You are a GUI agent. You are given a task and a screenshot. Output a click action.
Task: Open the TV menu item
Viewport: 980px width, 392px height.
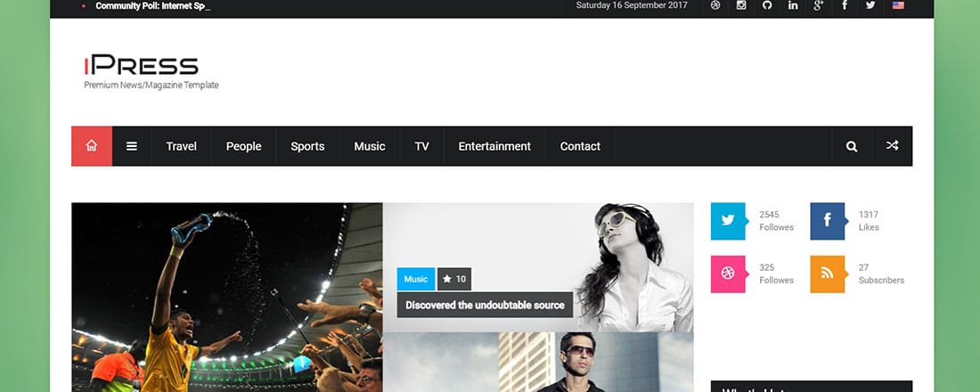coord(422,146)
